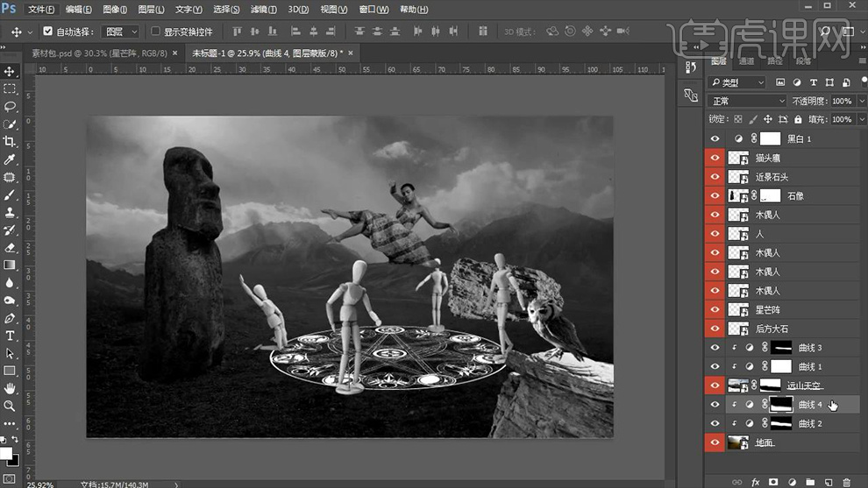
Task: Select the 木偶人 layer below 石像
Action: (x=793, y=215)
